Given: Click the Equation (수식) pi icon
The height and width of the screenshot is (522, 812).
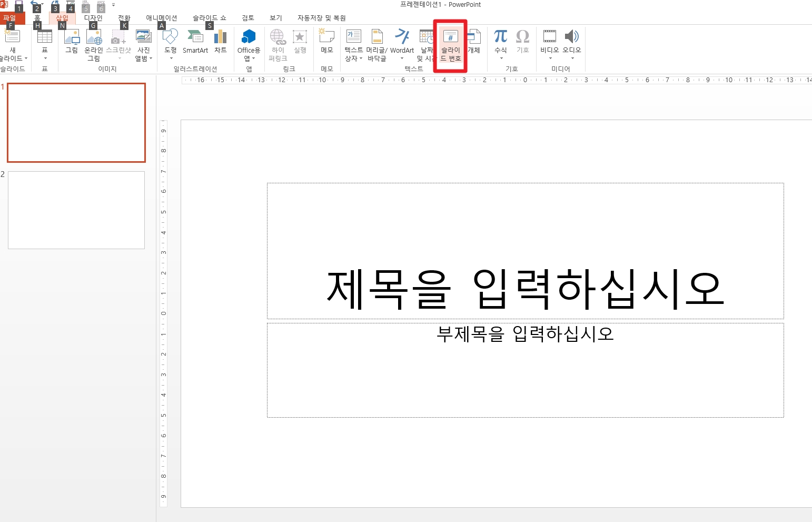Looking at the screenshot, I should pyautogui.click(x=500, y=36).
